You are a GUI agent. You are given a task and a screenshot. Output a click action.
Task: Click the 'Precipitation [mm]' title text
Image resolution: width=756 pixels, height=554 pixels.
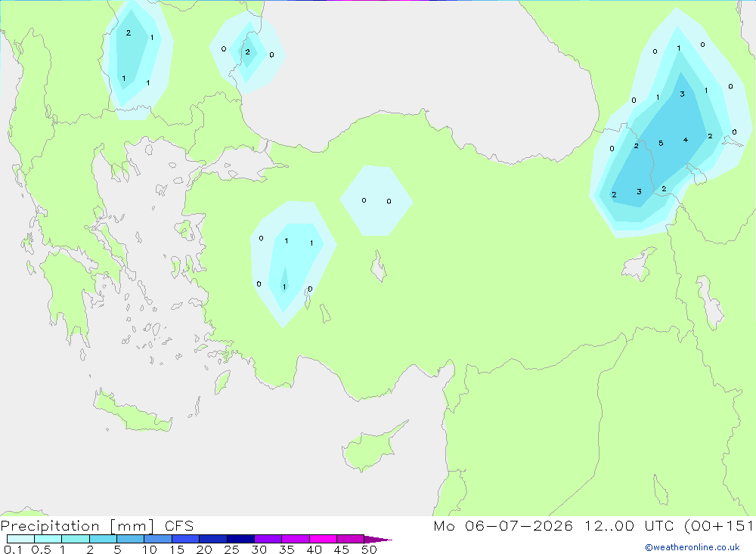click(x=78, y=526)
